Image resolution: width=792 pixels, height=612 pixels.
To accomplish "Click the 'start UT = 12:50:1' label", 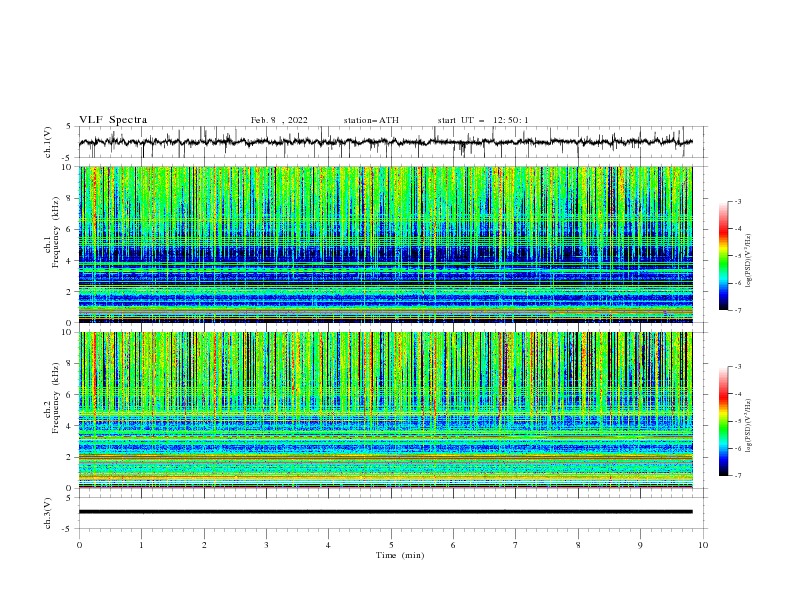I will 483,120.
